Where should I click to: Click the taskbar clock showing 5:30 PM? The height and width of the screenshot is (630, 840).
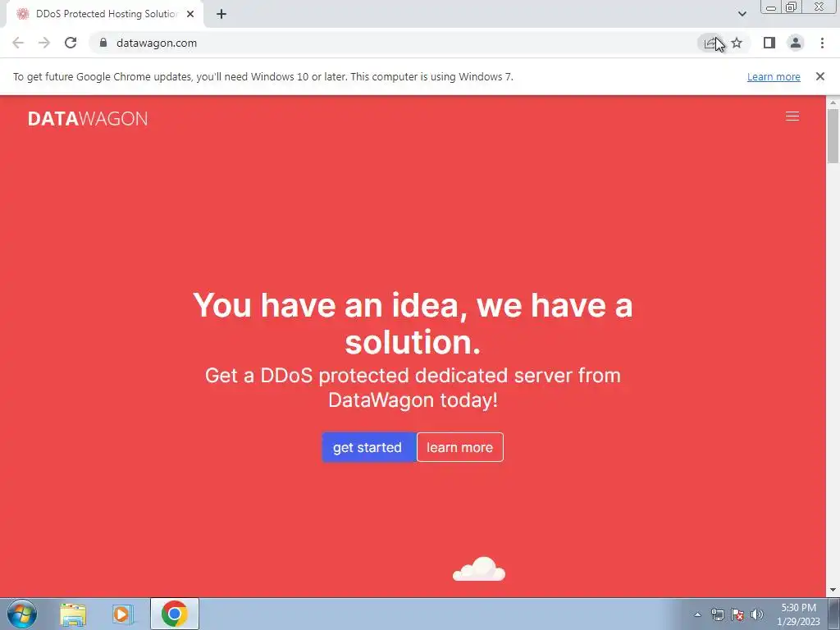pyautogui.click(x=798, y=614)
